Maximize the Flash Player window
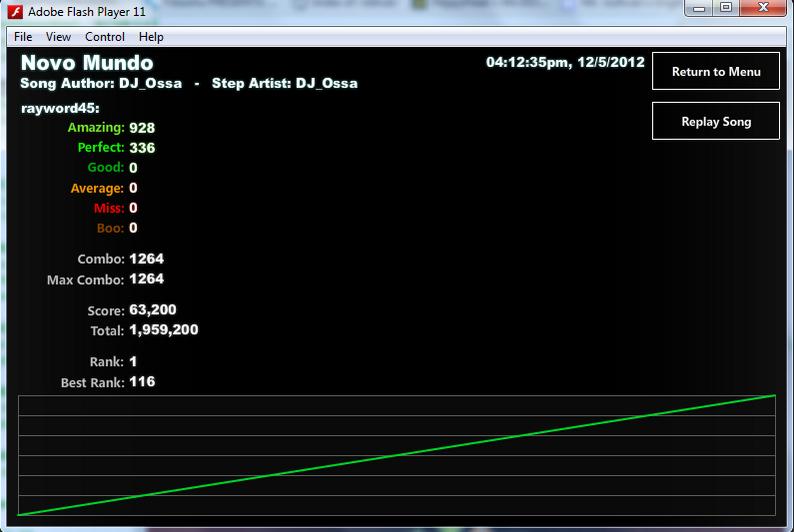Image resolution: width=794 pixels, height=532 pixels. tap(726, 8)
